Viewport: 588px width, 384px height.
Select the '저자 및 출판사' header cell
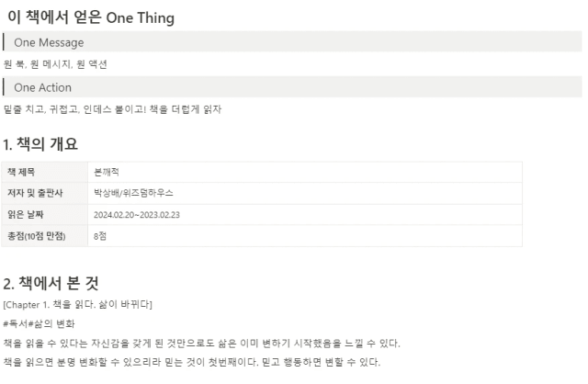45,194
